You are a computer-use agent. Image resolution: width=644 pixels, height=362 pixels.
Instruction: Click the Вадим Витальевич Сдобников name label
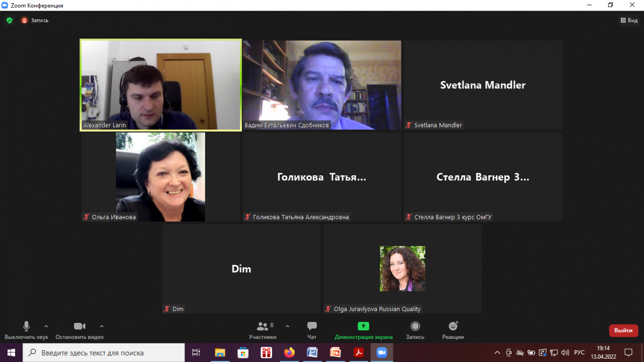coord(287,125)
